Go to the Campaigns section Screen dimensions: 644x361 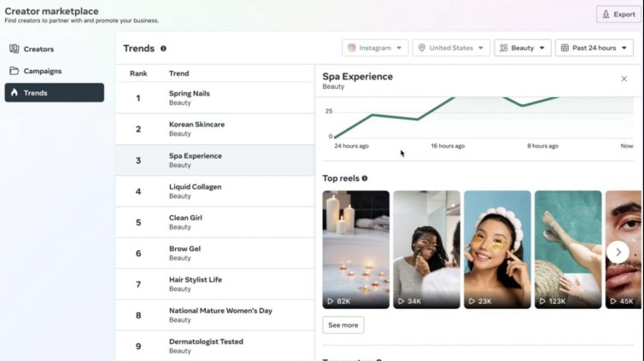pyautogui.click(x=54, y=71)
